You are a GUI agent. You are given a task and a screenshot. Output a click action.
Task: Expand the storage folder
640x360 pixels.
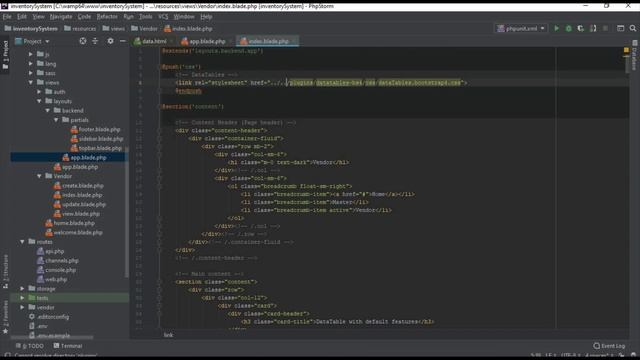(x=22, y=289)
